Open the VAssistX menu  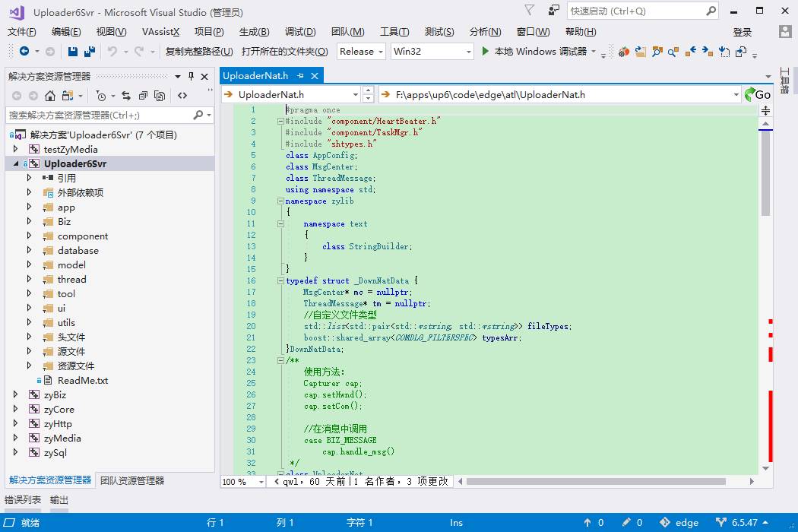pos(160,31)
